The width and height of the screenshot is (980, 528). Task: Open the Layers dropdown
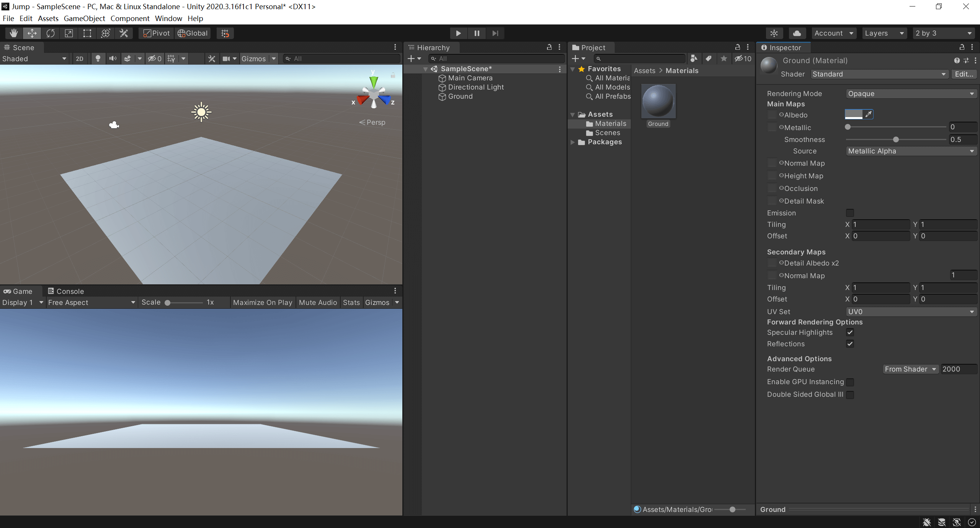point(884,33)
